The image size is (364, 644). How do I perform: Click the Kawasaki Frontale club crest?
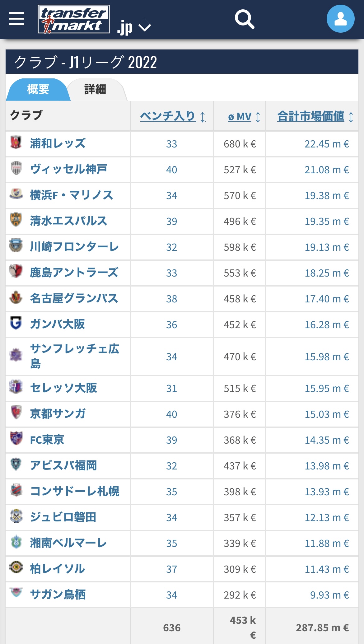[x=16, y=246]
